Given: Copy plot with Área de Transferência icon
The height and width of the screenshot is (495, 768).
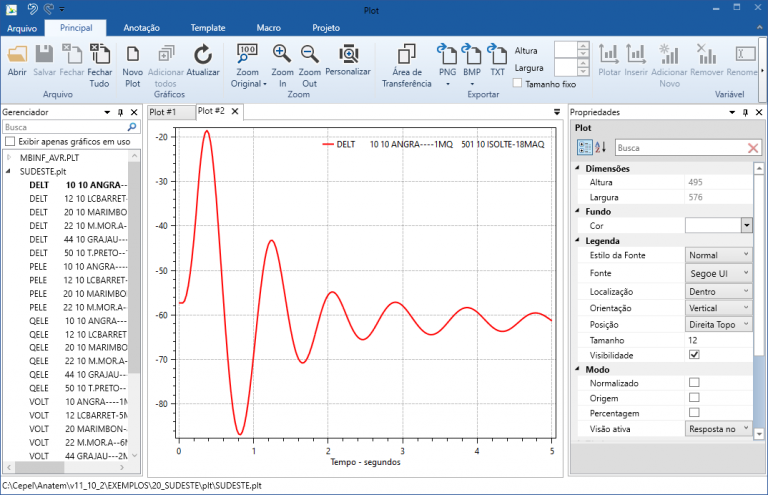Looking at the screenshot, I should [x=406, y=55].
